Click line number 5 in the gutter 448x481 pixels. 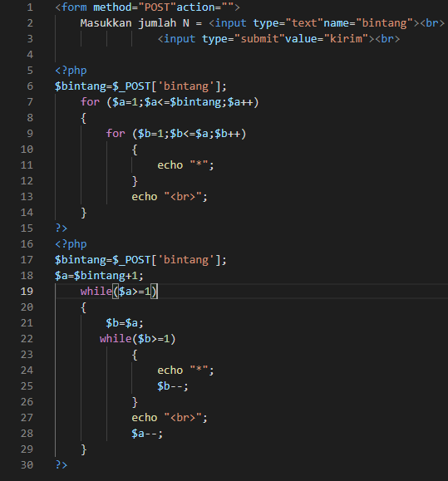click(x=30, y=71)
